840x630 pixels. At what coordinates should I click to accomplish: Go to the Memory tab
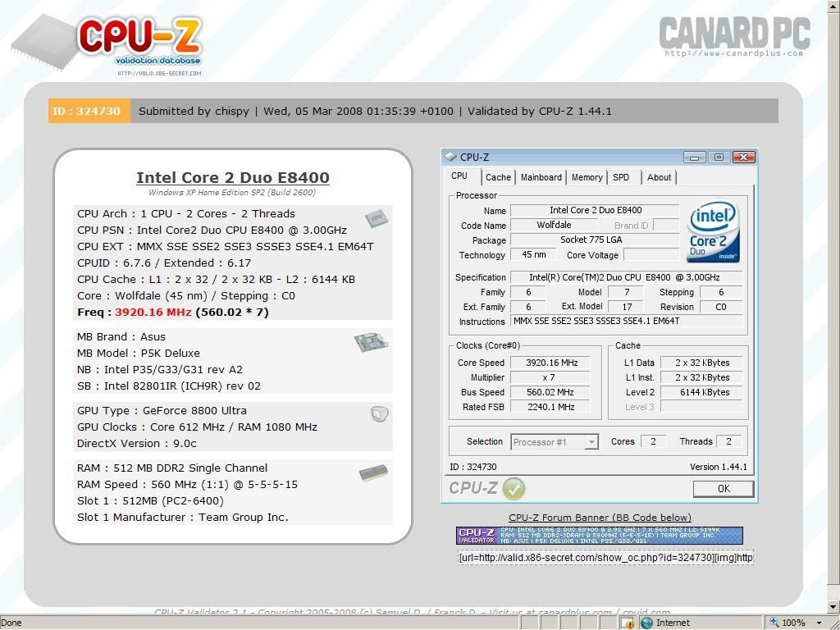pyautogui.click(x=587, y=177)
